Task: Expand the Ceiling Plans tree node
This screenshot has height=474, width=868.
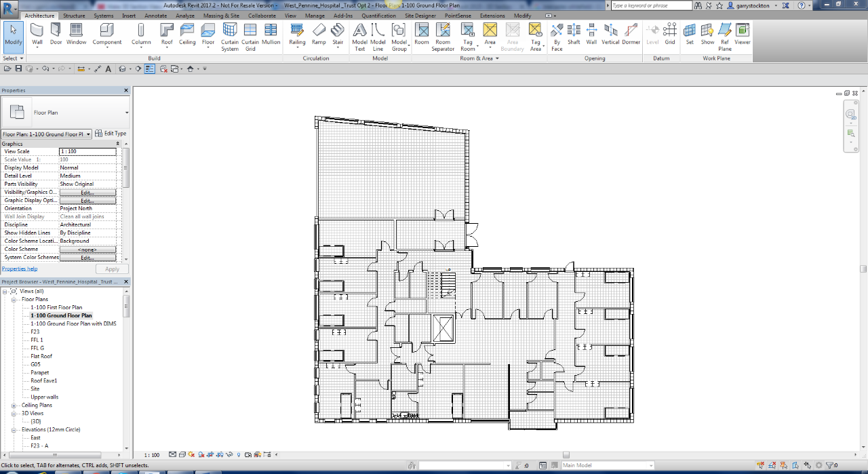Action: tap(13, 406)
